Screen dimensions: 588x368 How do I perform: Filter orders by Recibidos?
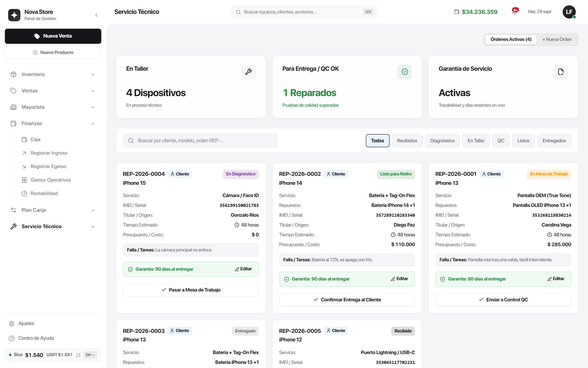[407, 141]
